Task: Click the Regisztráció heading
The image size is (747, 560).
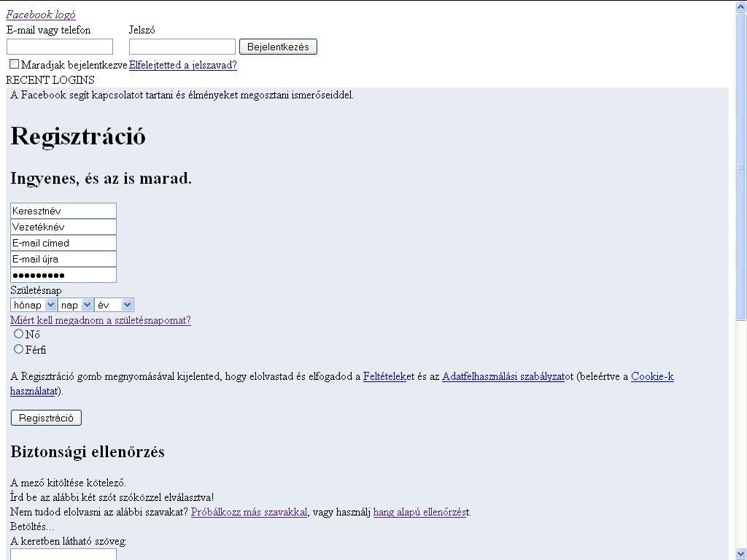Action: click(x=78, y=136)
